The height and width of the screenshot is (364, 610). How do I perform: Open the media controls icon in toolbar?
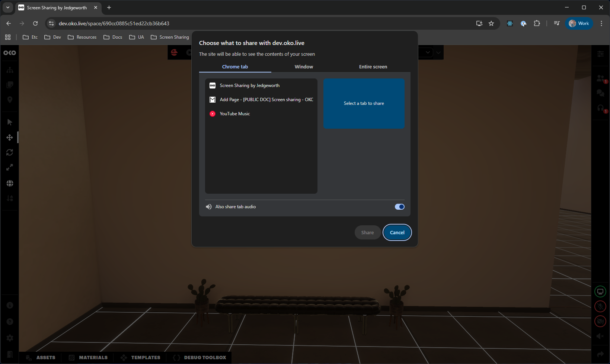click(557, 23)
